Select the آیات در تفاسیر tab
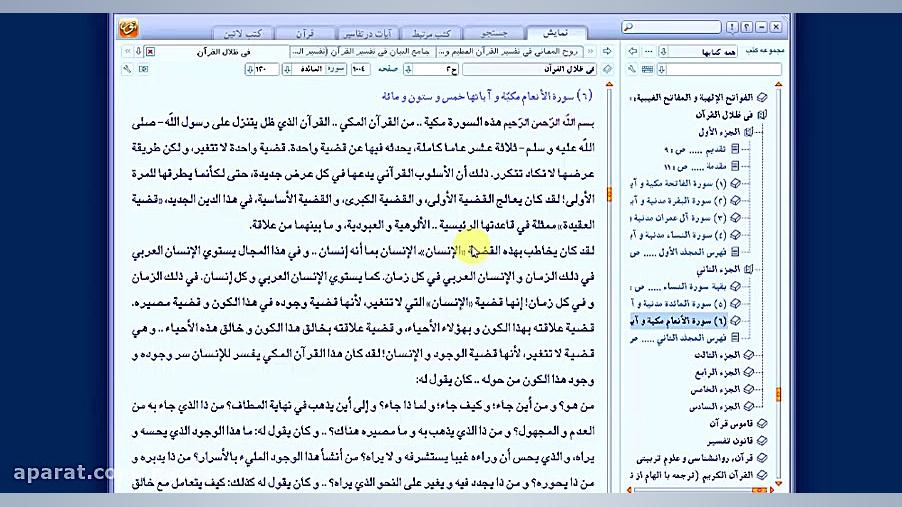The width and height of the screenshot is (902, 507). click(x=367, y=33)
